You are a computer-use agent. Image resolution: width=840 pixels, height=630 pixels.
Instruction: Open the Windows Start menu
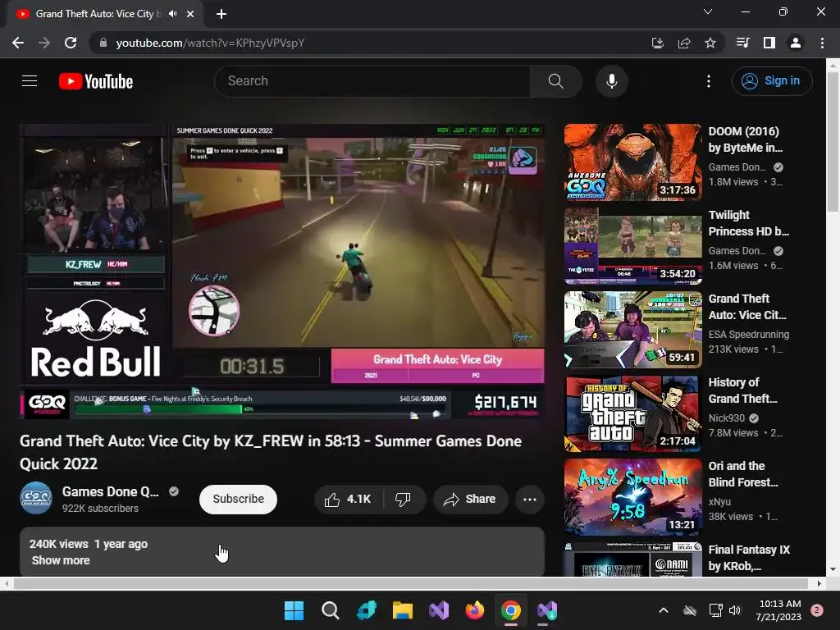click(x=294, y=610)
